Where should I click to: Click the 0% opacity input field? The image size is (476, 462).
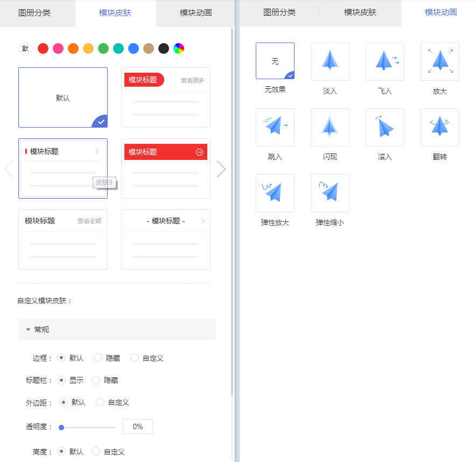138,426
